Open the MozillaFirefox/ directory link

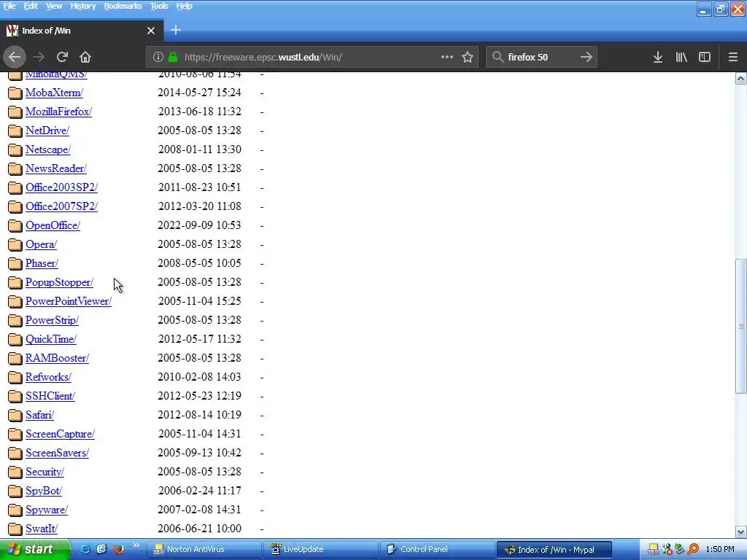58,112
